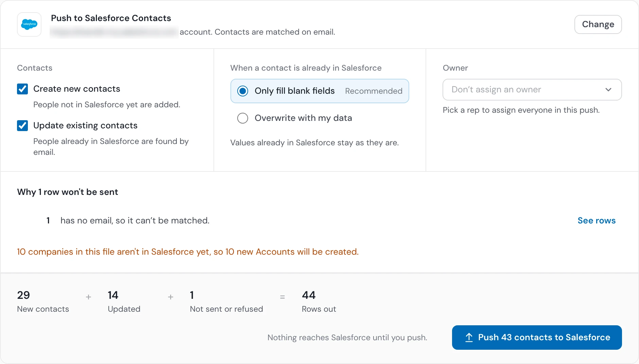Viewport: 639px width, 364px height.
Task: Click the 10 new Accounts warning text
Action: (188, 252)
